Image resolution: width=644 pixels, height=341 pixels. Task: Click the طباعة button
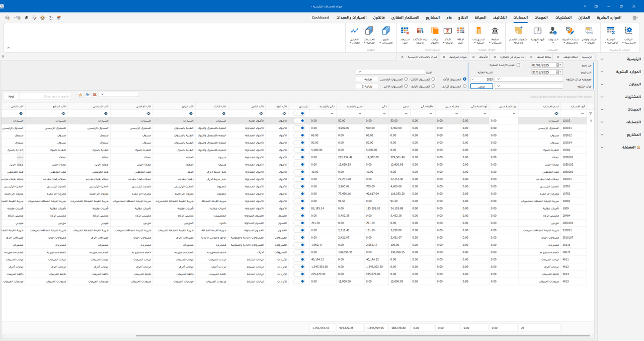[367, 79]
